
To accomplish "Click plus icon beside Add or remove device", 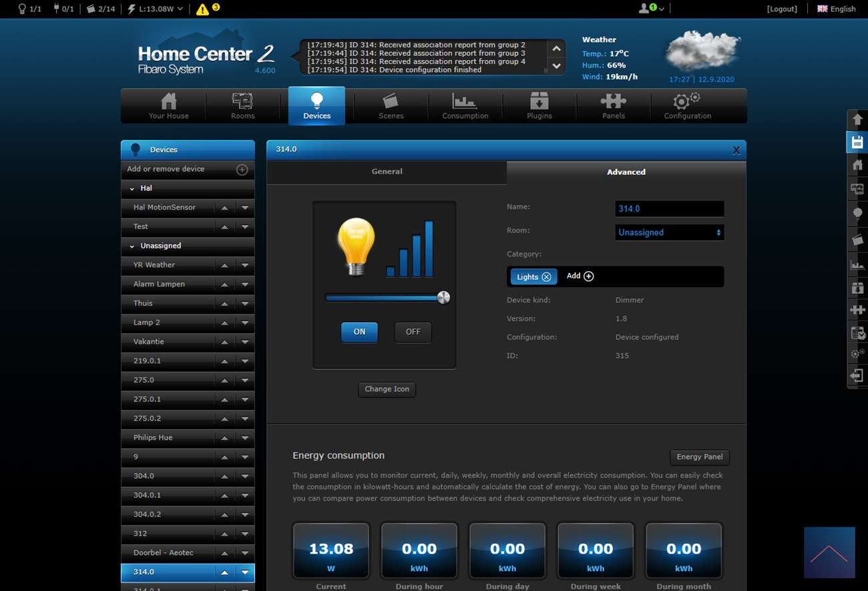I will pyautogui.click(x=242, y=170).
